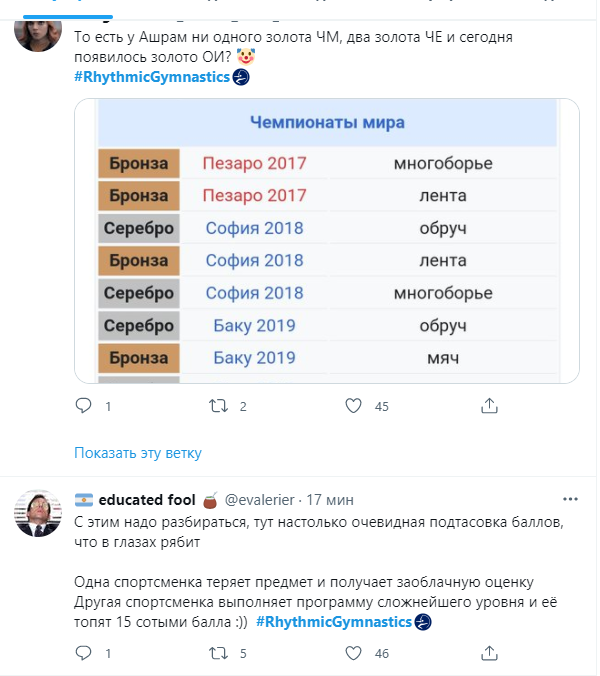Open more options menu on educated fool's tweet
600x676 pixels.
(x=569, y=499)
